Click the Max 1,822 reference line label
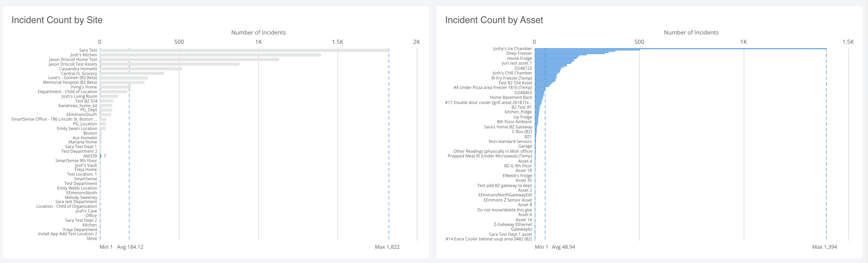This screenshot has height=263, width=868. click(x=387, y=247)
